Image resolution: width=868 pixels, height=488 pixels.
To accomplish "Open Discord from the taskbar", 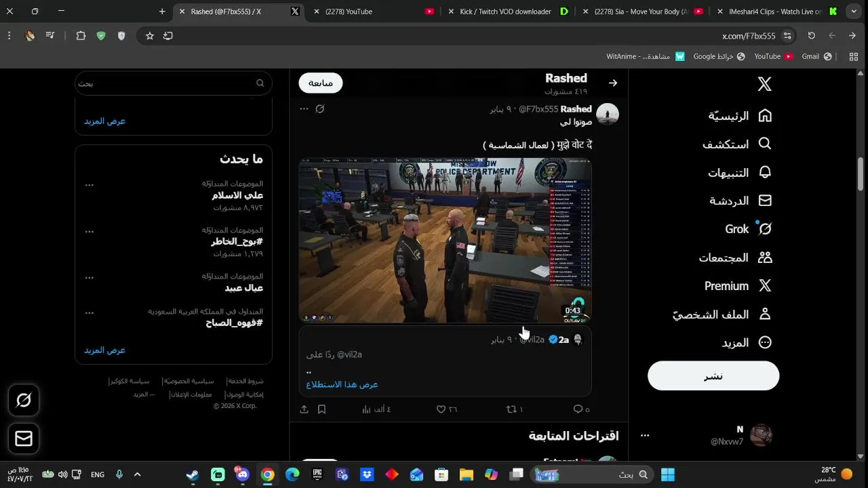I will 242,474.
